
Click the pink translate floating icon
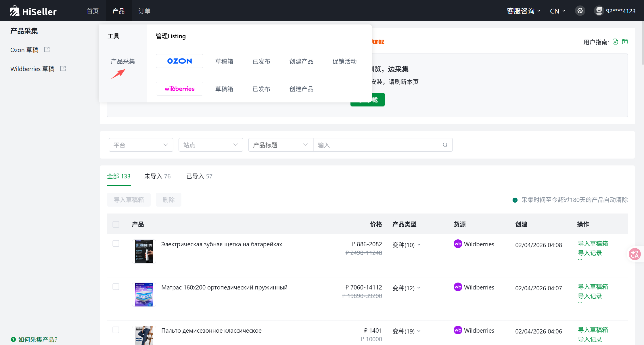[x=635, y=254]
